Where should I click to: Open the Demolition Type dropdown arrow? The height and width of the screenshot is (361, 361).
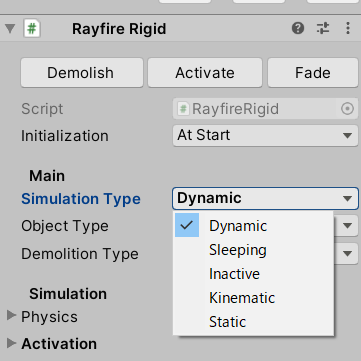tap(347, 254)
